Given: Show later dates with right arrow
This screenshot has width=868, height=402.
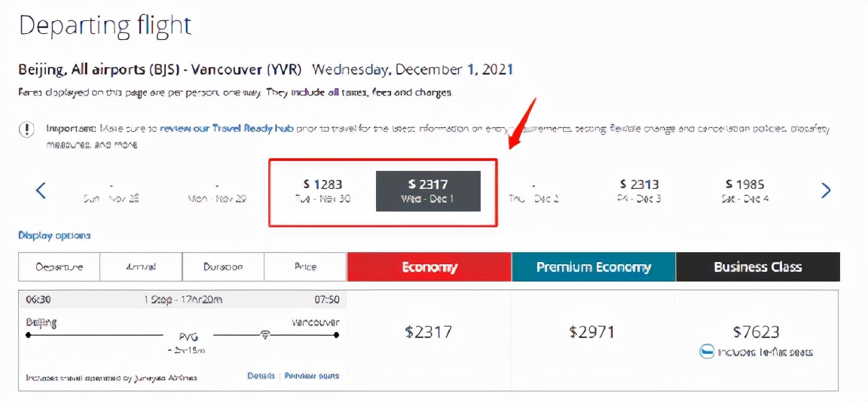Looking at the screenshot, I should click(826, 190).
